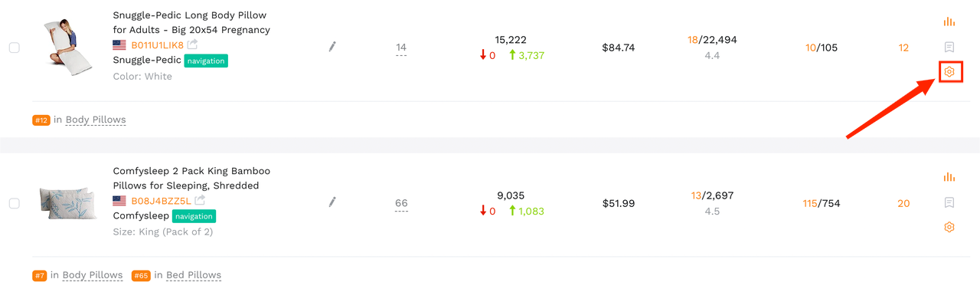Click the highlighted settings gear for Snuggle-Pedic
This screenshot has height=289, width=980.
coord(949,72)
